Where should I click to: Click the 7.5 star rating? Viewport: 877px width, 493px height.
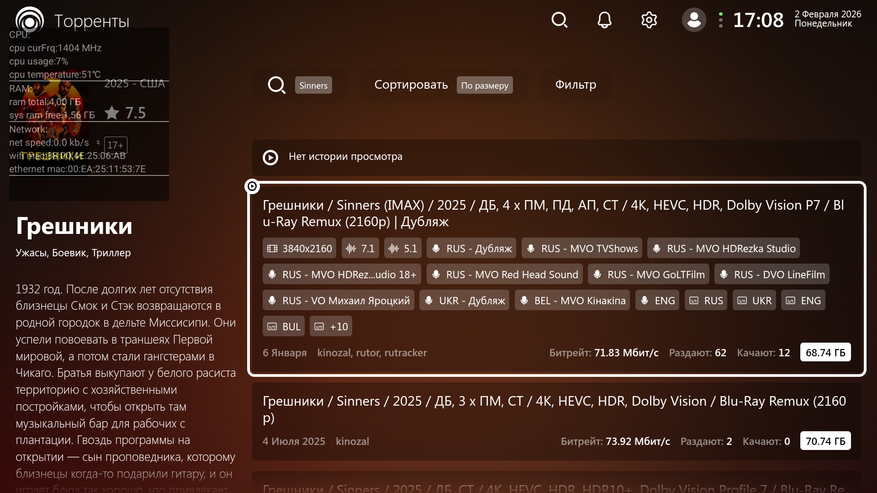point(126,113)
